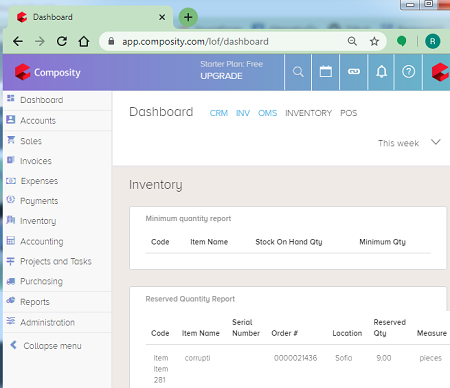Screen dimensions: 450x388
Task: Click the Stock On Hand Qty column header
Action: pyautogui.click(x=289, y=242)
